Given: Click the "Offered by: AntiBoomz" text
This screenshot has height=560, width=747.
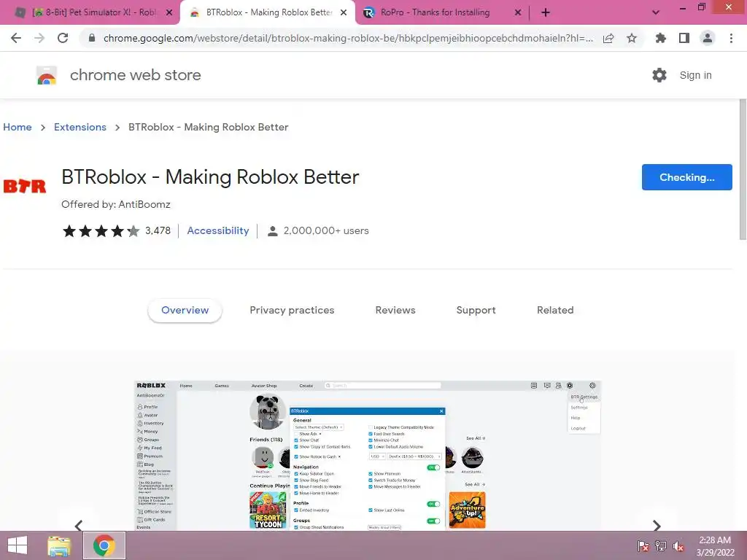Looking at the screenshot, I should 116,204.
